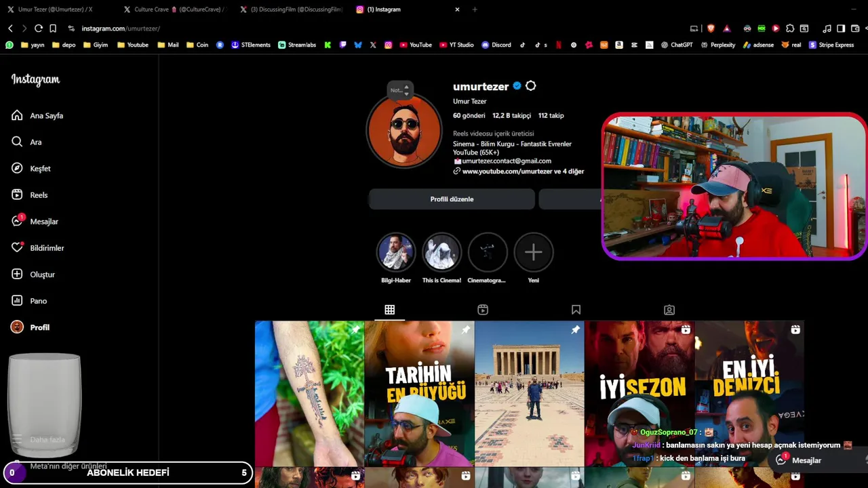Image resolution: width=868 pixels, height=488 pixels.
Task: Expand the Not bubble above profile picture
Action: [x=400, y=90]
